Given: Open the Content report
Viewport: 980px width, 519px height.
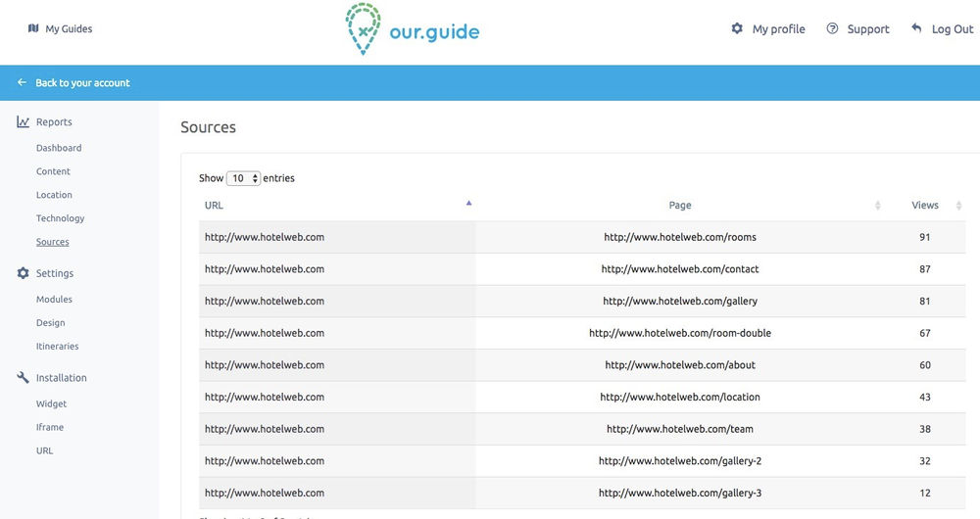Looking at the screenshot, I should (53, 171).
